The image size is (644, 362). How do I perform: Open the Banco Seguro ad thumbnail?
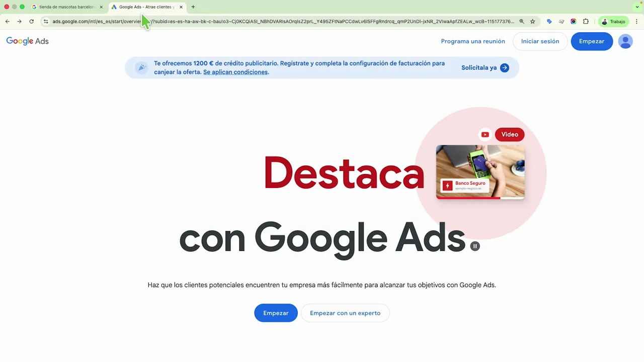point(480,172)
